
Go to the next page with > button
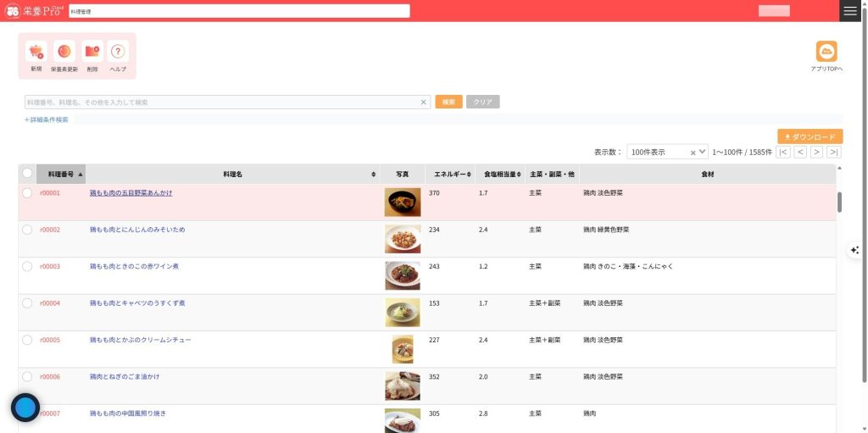pos(816,152)
